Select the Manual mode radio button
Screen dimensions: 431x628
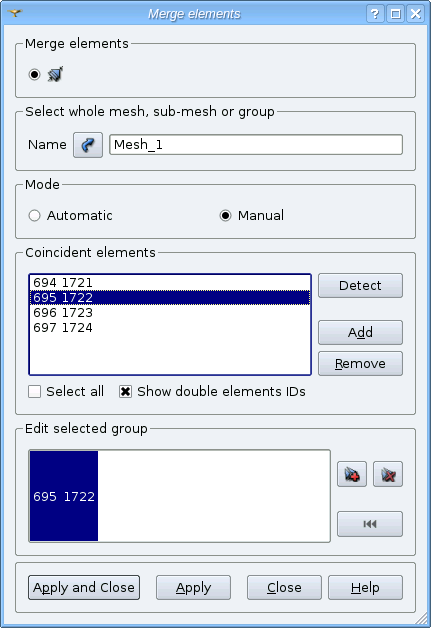click(x=226, y=215)
